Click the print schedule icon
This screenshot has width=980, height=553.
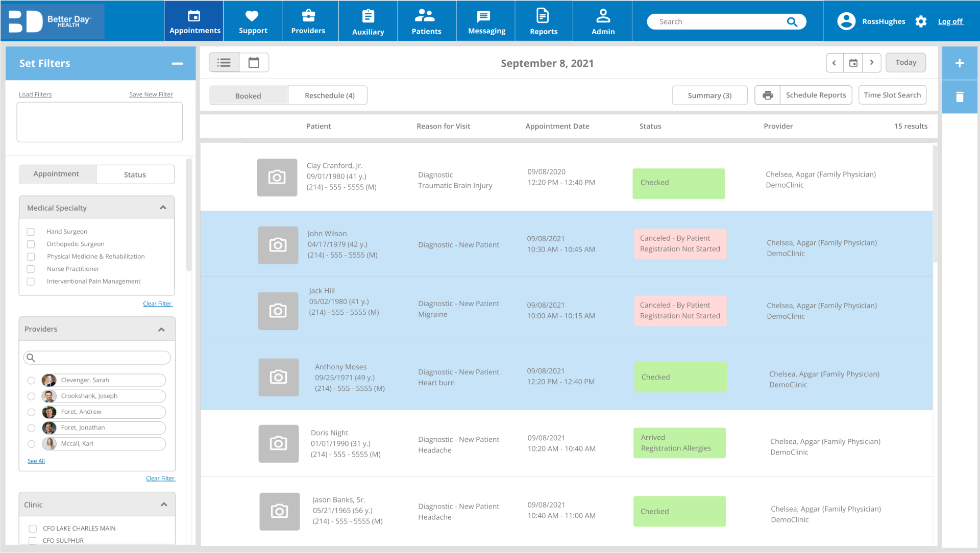[x=767, y=95]
